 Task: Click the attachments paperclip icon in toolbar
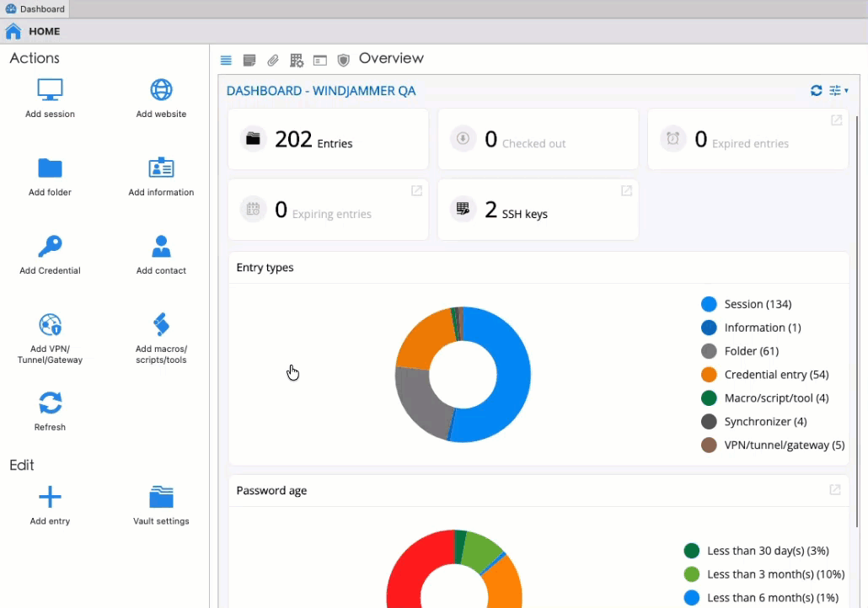[273, 60]
